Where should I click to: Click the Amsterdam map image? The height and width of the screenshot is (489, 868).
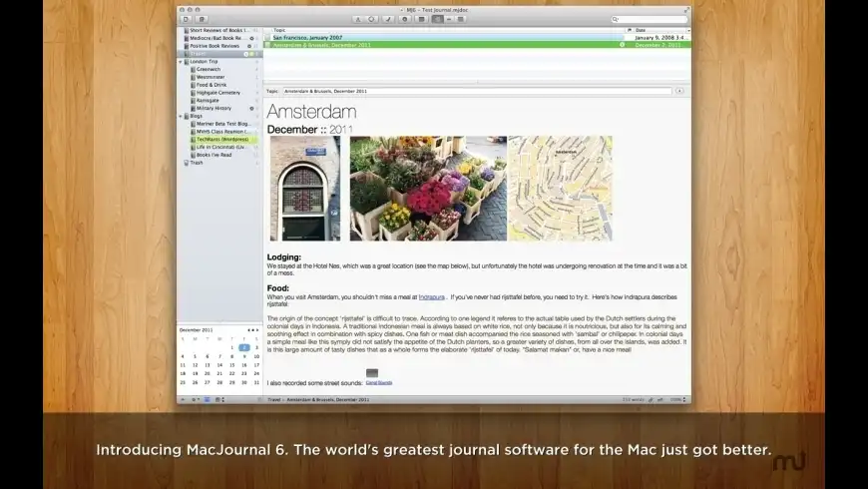tap(561, 189)
